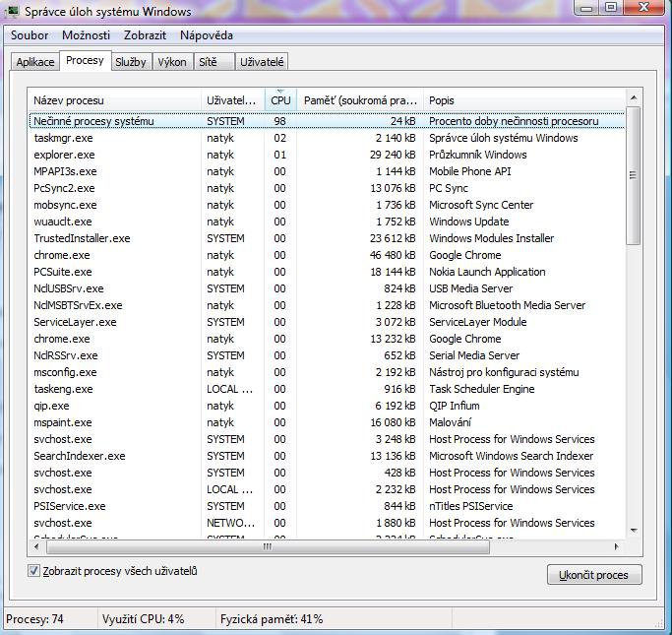Sort by 'Paměť (soukromá pra...' column header
Viewport: 672px width, 635px height.
[360, 100]
